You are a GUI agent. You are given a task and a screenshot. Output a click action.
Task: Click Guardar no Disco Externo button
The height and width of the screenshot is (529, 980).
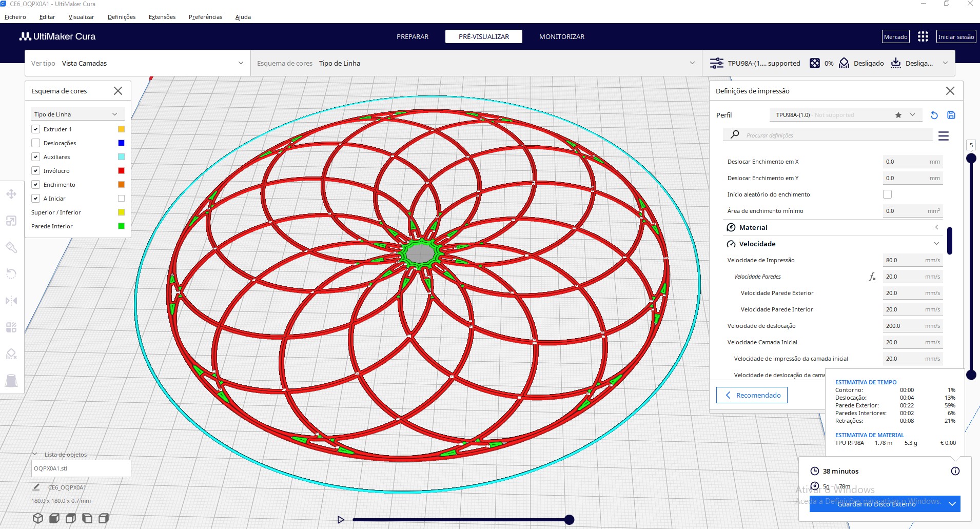(876, 504)
